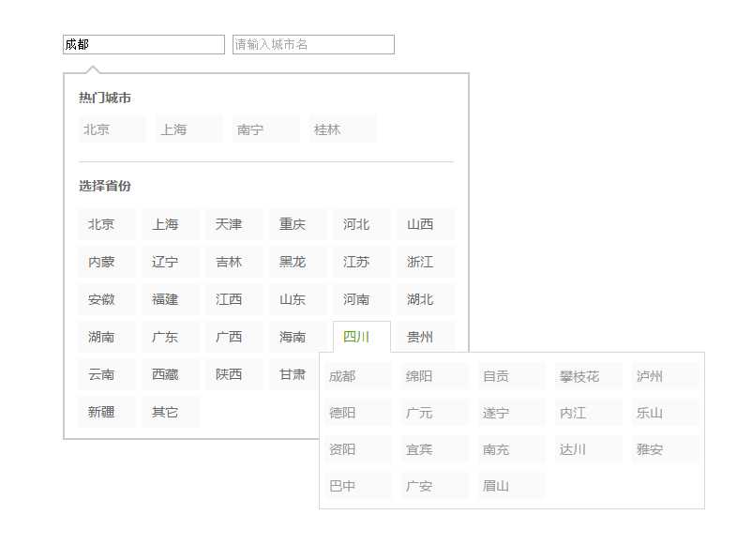Choose the city 乐山

click(x=665, y=413)
